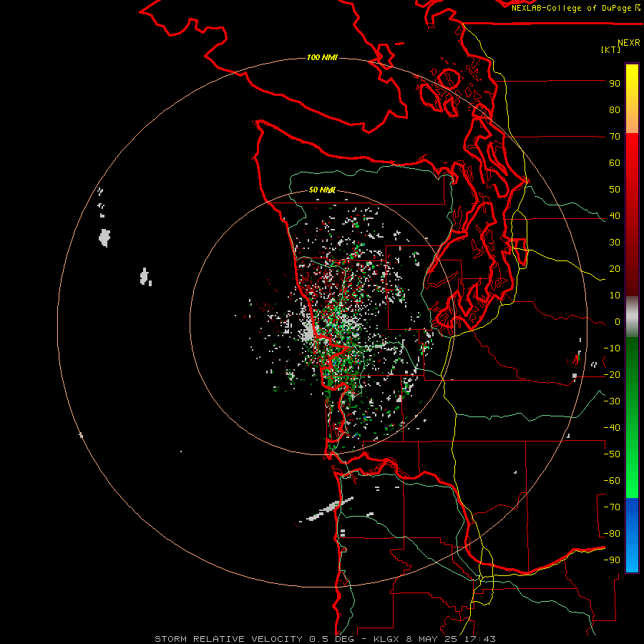The image size is (644, 644).
Task: Click the 40 value on velocity scale
Action: point(615,215)
